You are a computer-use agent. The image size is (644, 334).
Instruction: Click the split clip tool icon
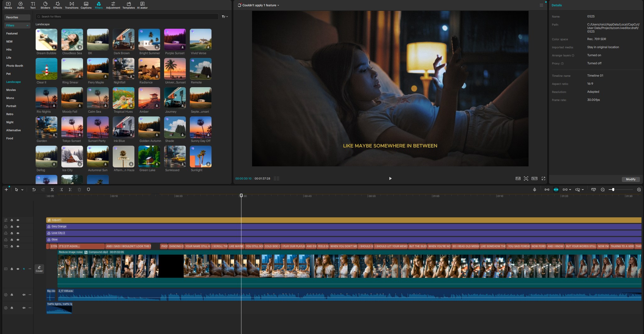click(x=52, y=190)
